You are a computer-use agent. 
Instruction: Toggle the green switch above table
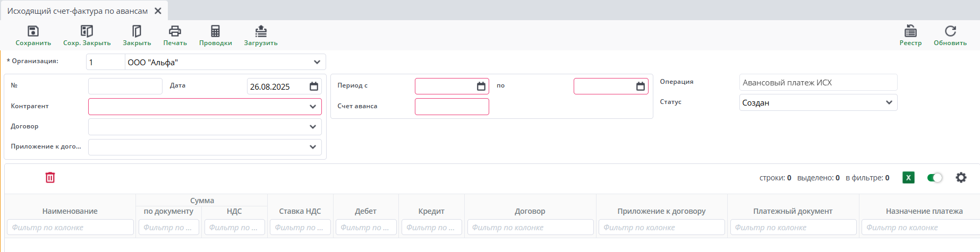click(x=934, y=178)
